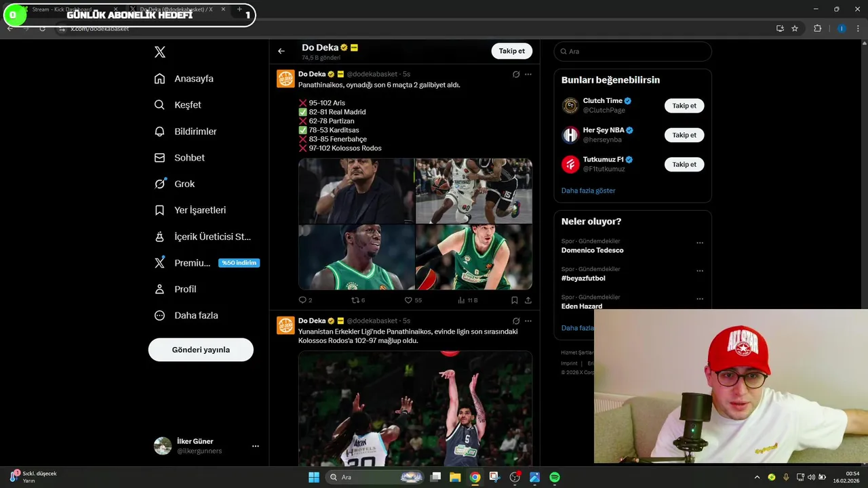Reload the page in Chrome
The width and height of the screenshot is (868, 488).
[x=42, y=28]
